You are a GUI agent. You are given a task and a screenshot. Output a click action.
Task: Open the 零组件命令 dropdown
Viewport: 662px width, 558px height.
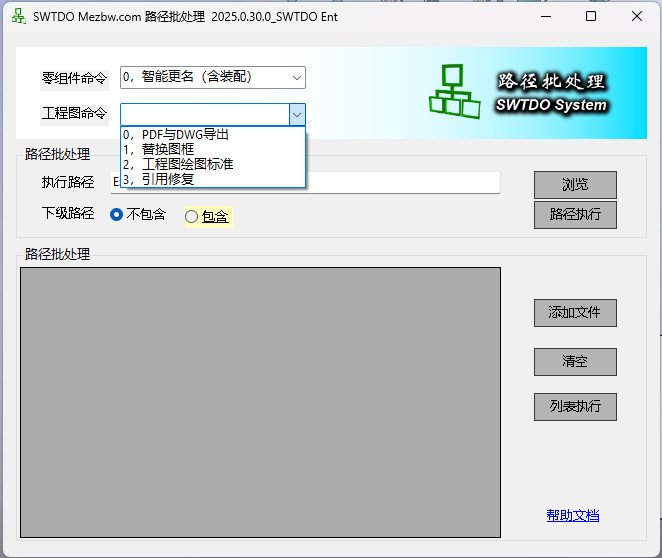tap(297, 77)
